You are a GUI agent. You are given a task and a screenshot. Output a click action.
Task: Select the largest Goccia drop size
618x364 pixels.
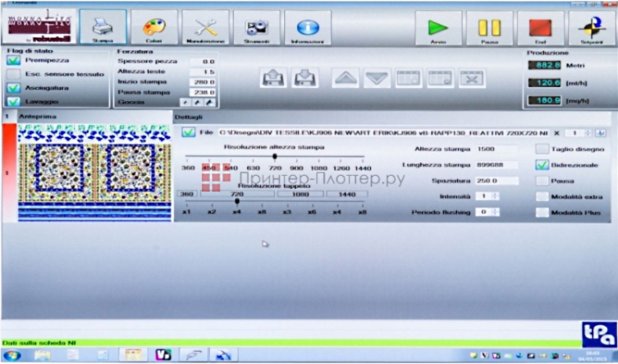(x=209, y=102)
